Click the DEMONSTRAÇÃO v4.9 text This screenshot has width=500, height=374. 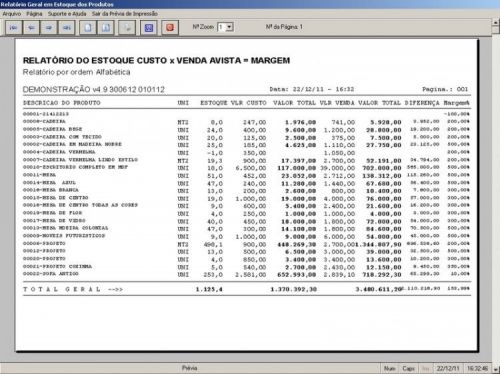[94, 89]
